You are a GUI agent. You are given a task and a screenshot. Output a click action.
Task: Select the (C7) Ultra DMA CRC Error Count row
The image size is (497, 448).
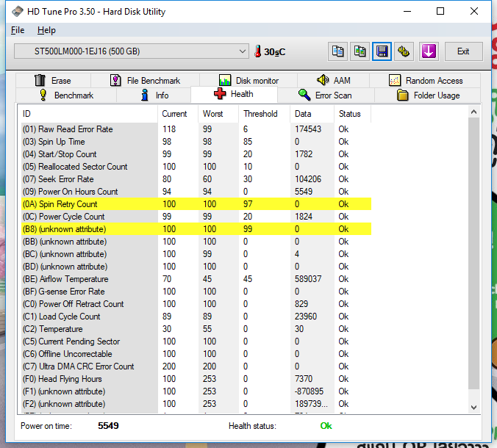click(x=196, y=366)
